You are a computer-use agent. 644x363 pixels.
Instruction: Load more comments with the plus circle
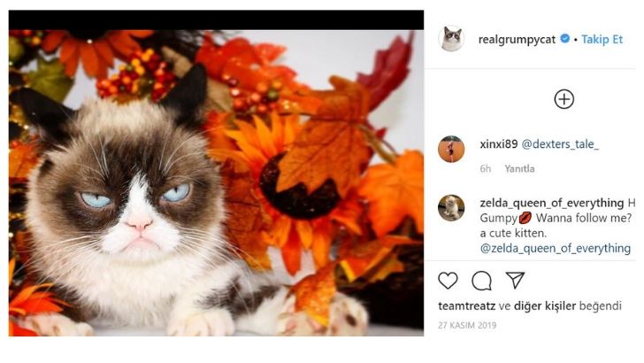coord(563,99)
